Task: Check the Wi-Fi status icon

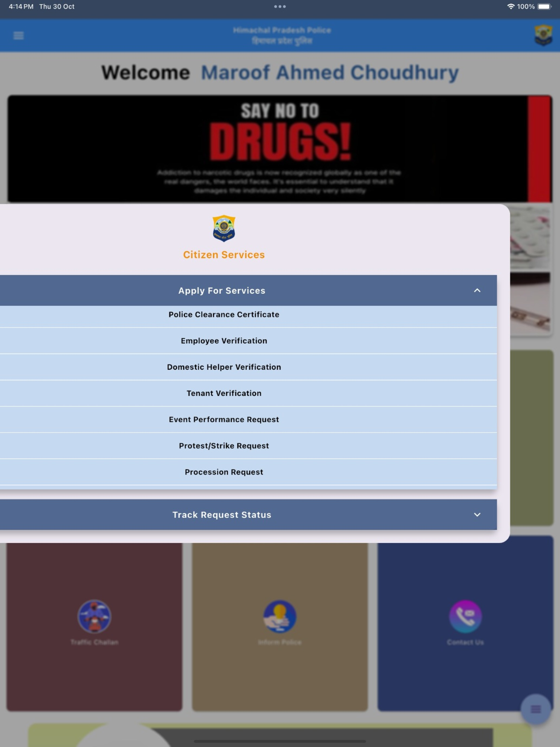Action: (x=511, y=7)
